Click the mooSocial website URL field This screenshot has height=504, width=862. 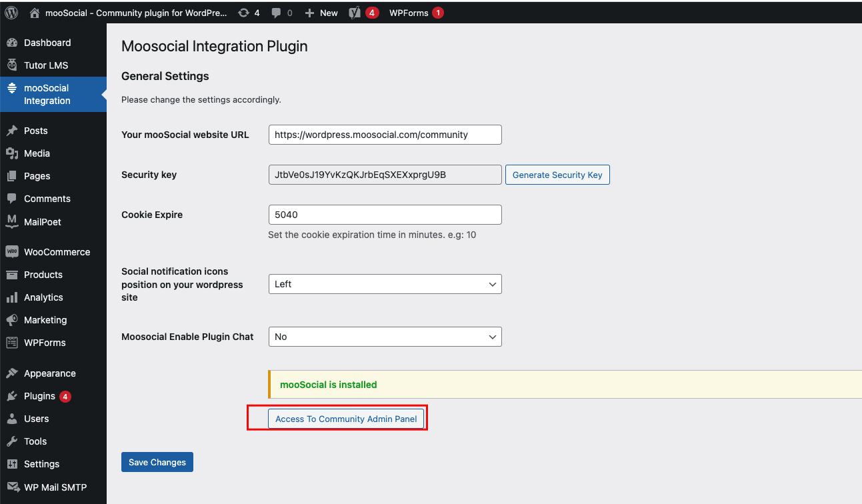tap(385, 135)
